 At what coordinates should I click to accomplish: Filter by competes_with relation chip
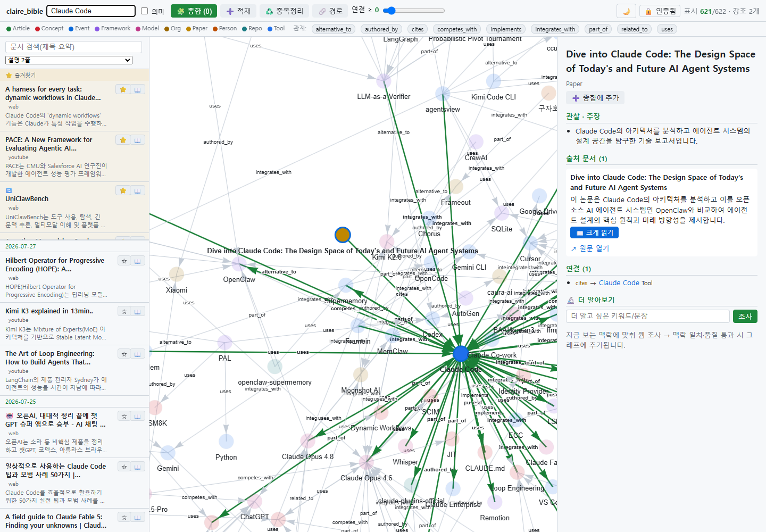(457, 29)
